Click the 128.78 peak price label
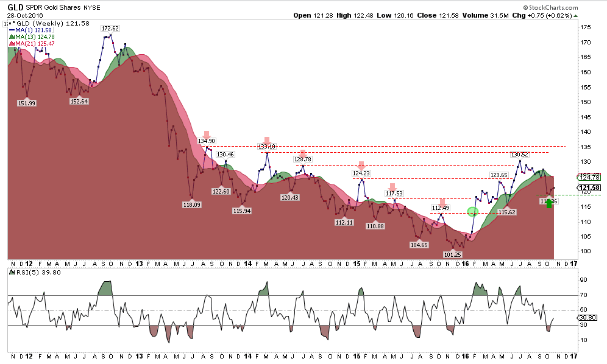 point(303,159)
